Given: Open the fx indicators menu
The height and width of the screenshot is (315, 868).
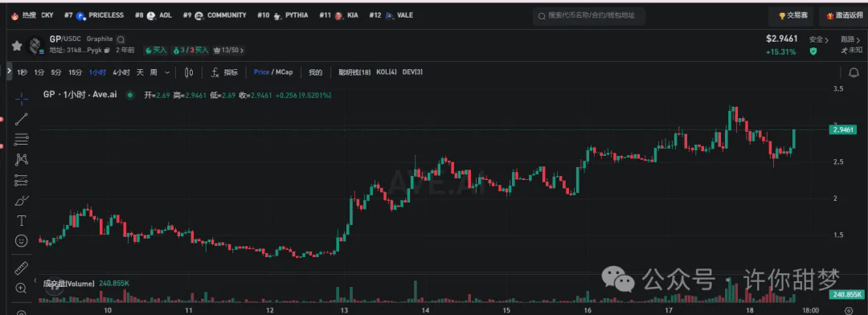Looking at the screenshot, I should click(224, 72).
